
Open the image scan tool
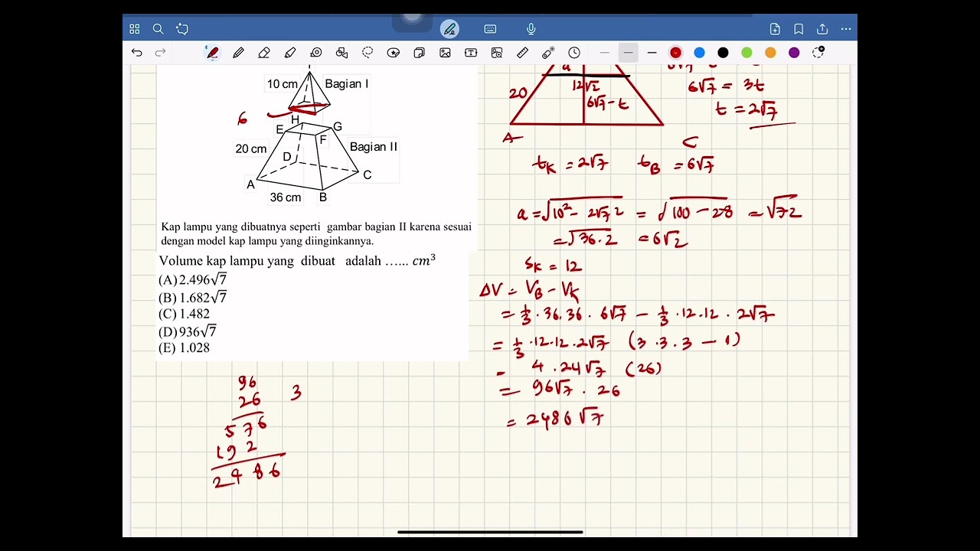[x=497, y=53]
